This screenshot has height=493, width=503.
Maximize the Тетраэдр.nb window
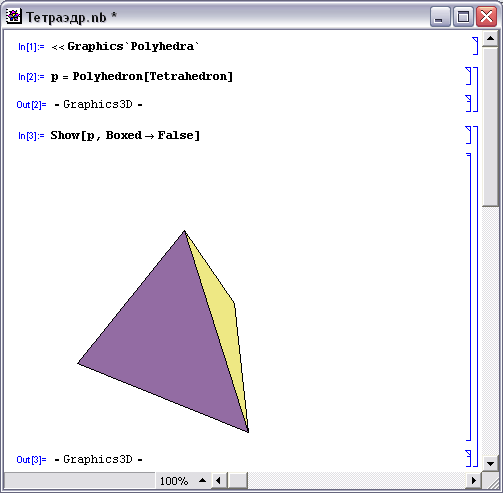point(463,16)
